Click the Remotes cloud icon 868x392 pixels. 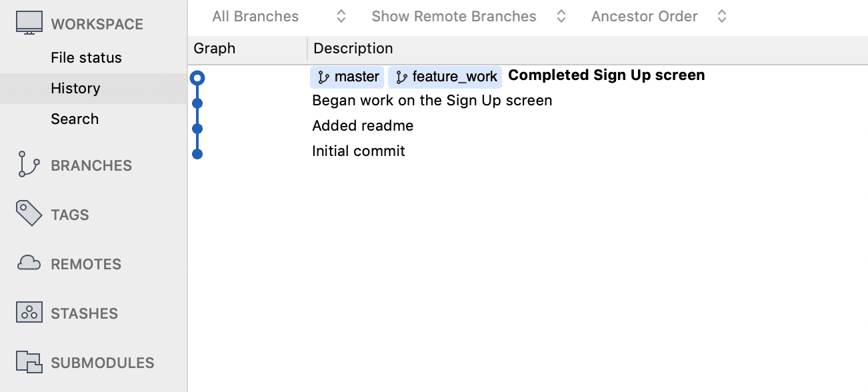point(29,263)
